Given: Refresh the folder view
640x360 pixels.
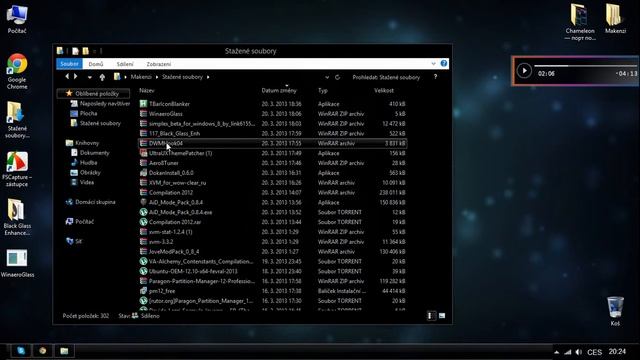Looking at the screenshot, I should coord(337,77).
